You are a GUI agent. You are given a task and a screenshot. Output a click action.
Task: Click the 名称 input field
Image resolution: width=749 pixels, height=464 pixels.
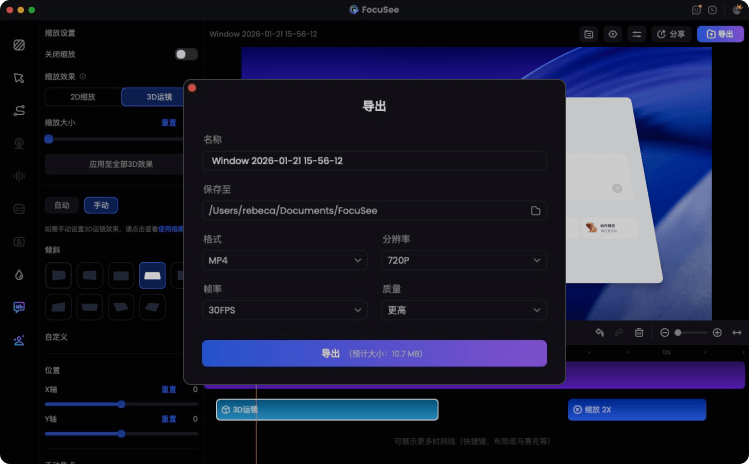(x=374, y=161)
